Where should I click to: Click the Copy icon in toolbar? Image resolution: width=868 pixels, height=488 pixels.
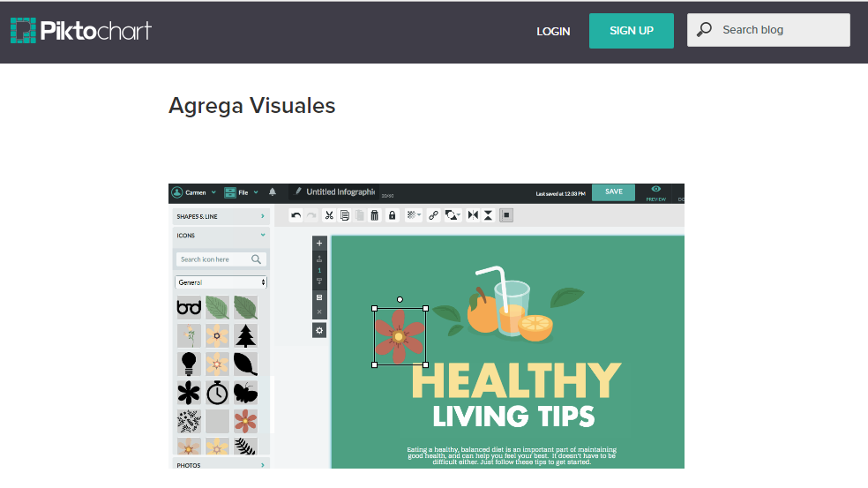click(345, 215)
